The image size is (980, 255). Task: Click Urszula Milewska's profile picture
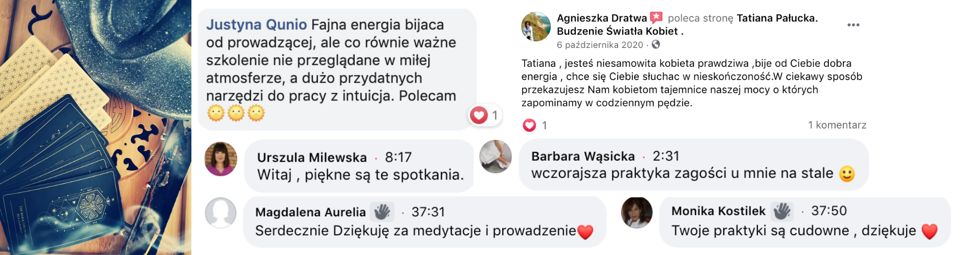[221, 159]
